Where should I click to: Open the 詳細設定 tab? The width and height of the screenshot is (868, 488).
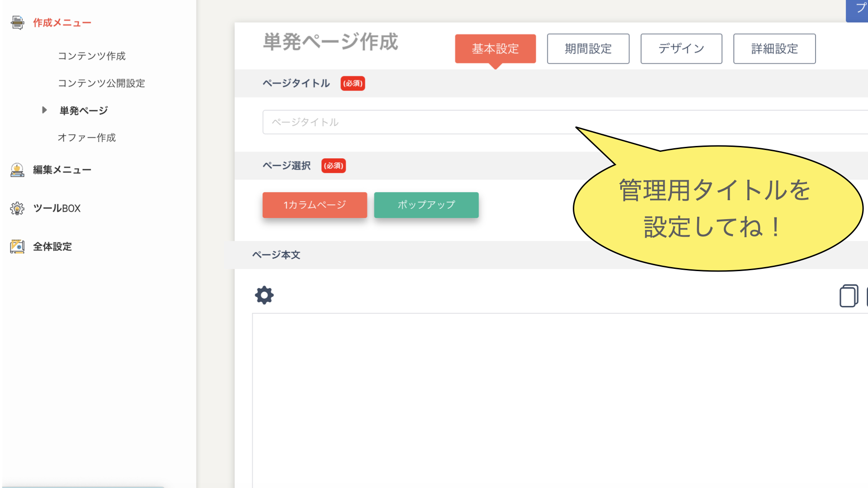(774, 48)
